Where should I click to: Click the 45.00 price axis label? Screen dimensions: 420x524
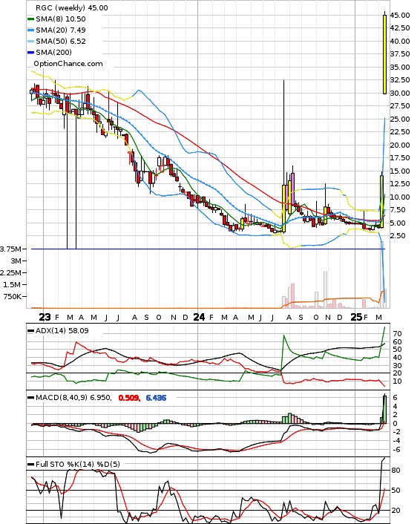point(400,16)
